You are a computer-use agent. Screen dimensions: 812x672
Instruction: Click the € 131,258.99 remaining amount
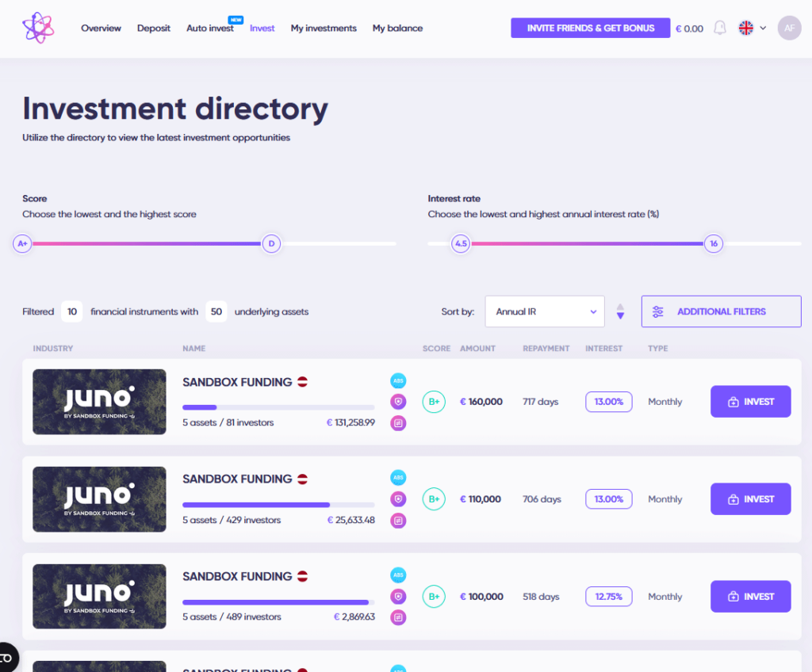pyautogui.click(x=350, y=422)
